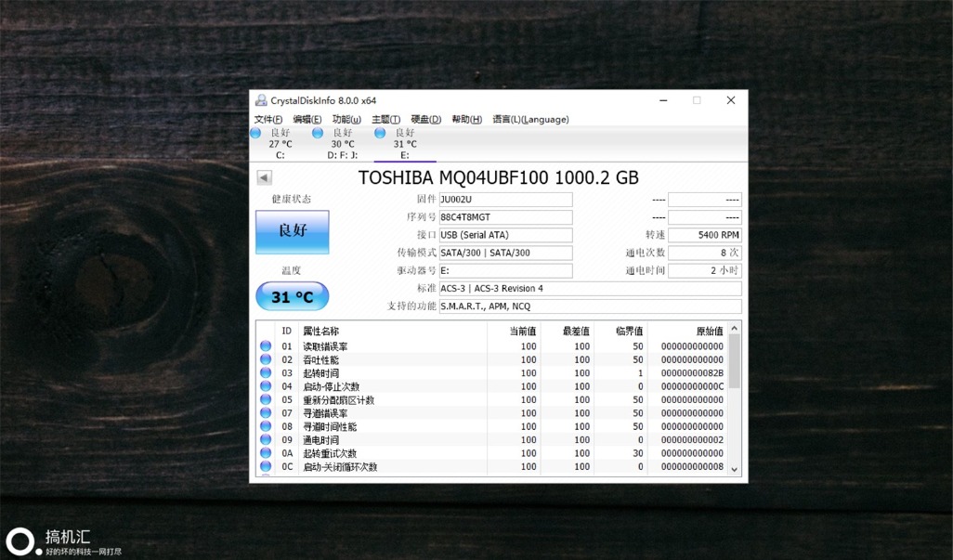The height and width of the screenshot is (560, 953).
Task: Select the 起转时间 attribute row
Action: tap(492, 373)
